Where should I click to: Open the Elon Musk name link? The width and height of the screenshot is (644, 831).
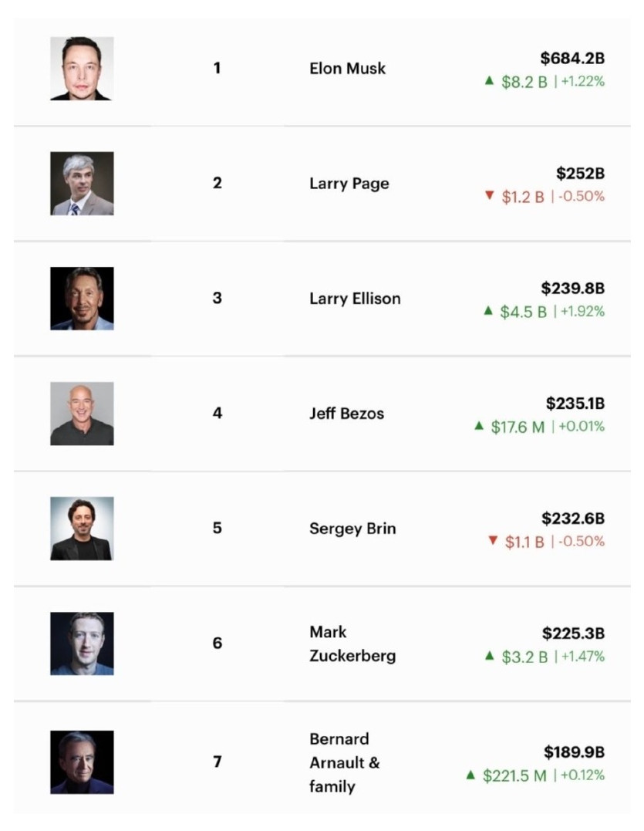click(347, 69)
